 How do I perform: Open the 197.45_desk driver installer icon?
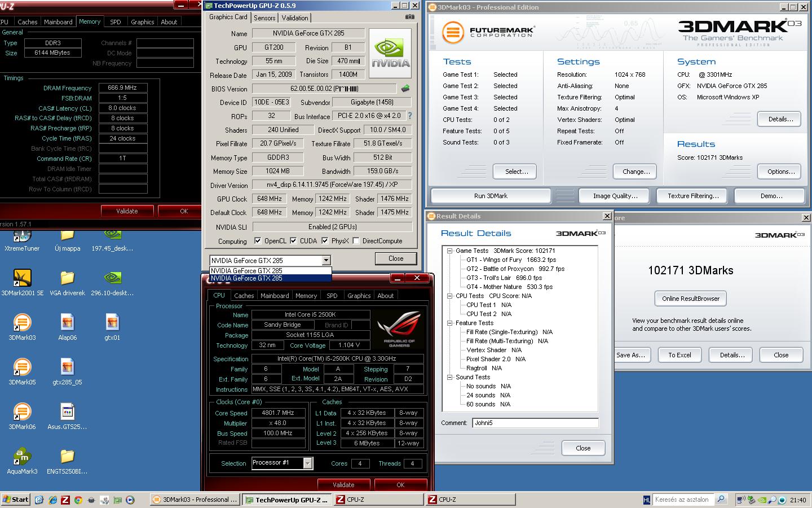point(112,240)
